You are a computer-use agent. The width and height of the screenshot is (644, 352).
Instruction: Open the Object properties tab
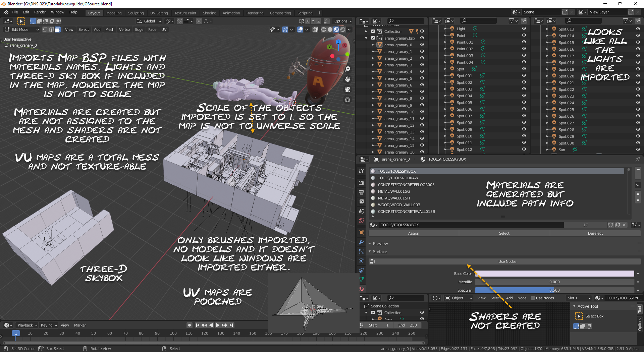coord(361,233)
